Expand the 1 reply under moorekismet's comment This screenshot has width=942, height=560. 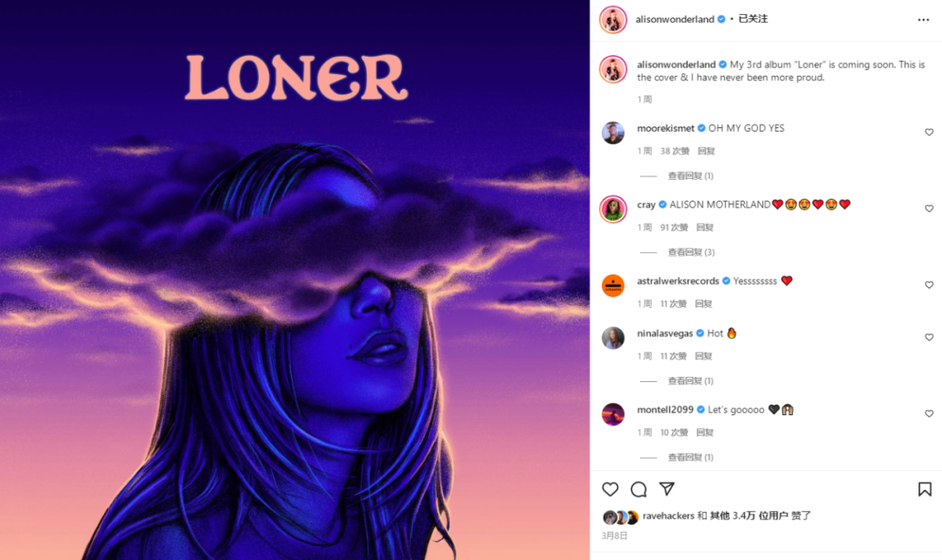690,176
